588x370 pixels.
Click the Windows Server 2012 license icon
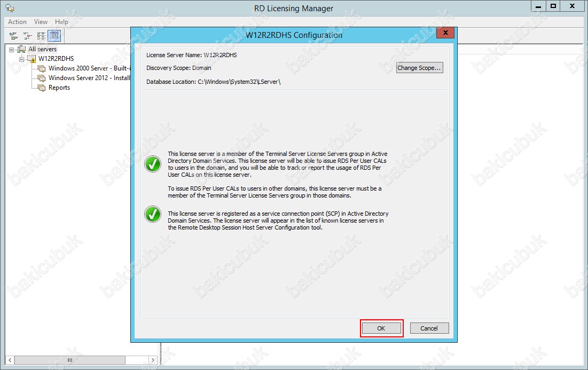pyautogui.click(x=41, y=78)
